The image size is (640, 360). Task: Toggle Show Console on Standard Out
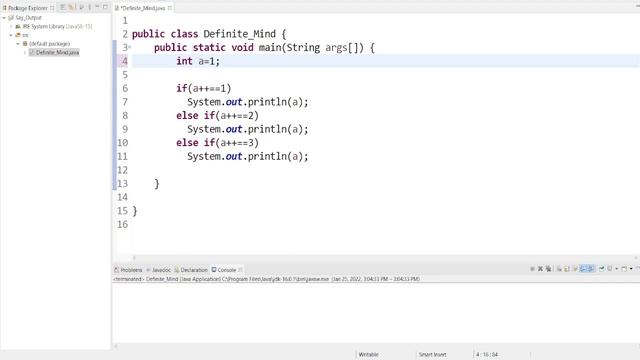[583, 269]
